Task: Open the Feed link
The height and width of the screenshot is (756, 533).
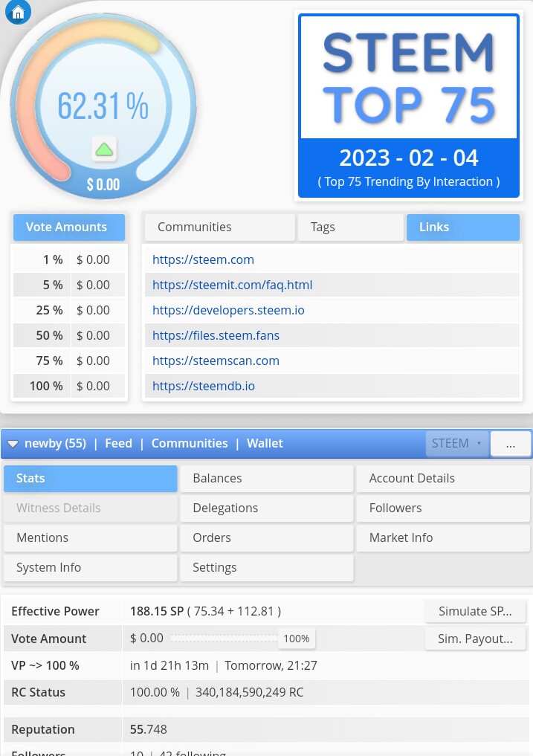Action: click(x=119, y=444)
